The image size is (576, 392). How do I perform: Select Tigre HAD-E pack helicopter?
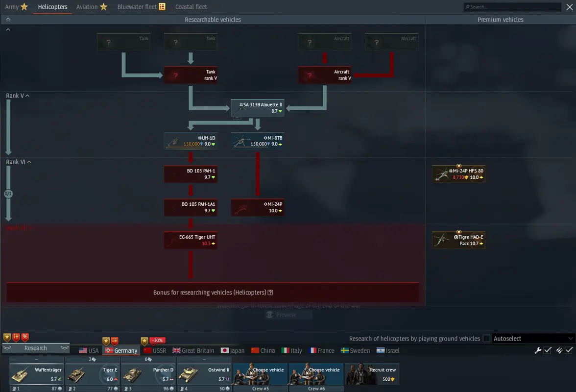click(459, 240)
